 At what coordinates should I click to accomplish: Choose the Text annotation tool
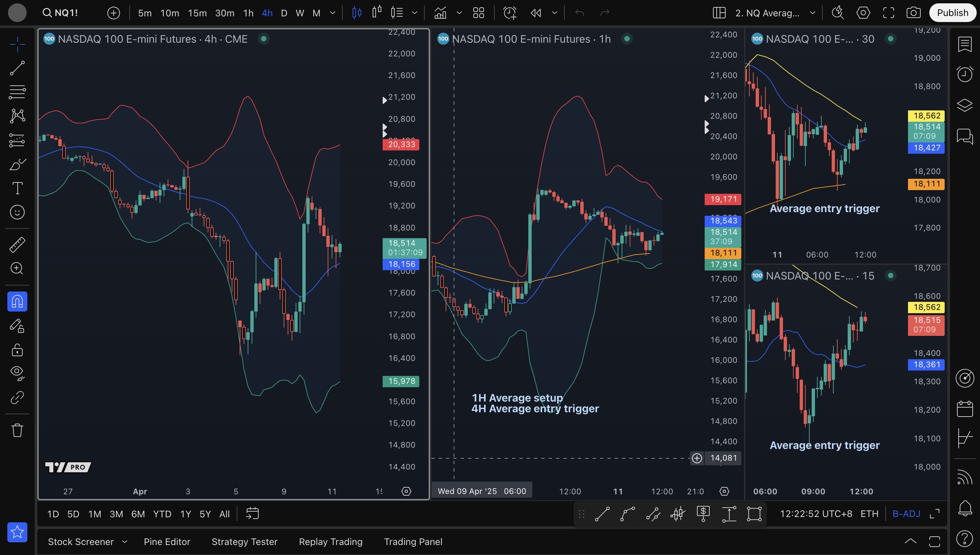point(17,188)
